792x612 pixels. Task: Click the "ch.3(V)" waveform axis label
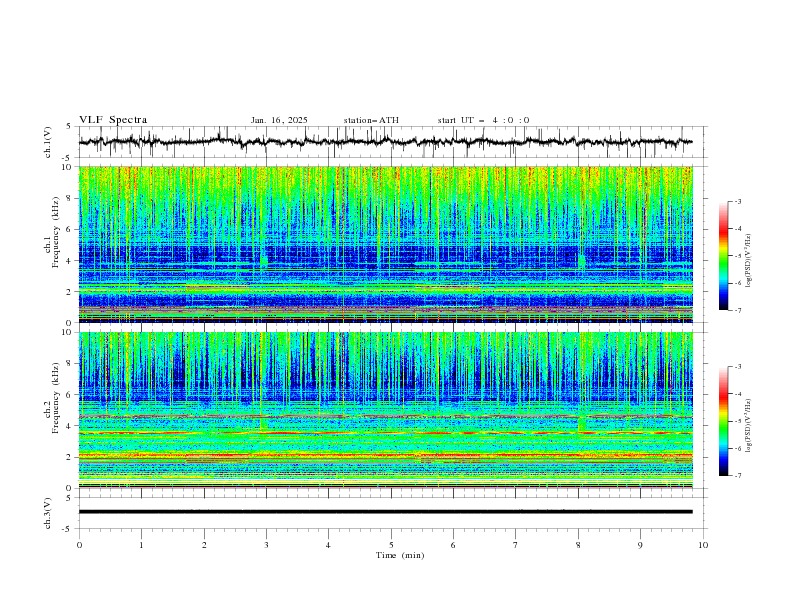click(48, 513)
